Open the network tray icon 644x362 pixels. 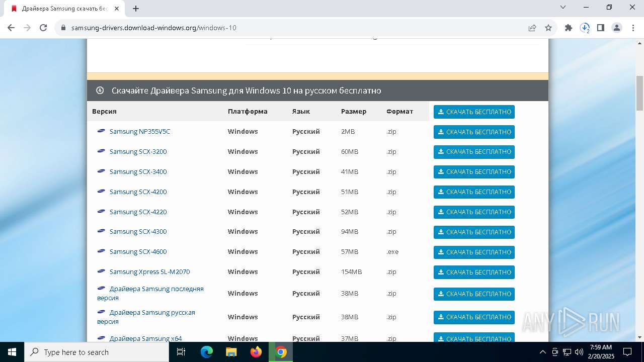[x=567, y=352]
